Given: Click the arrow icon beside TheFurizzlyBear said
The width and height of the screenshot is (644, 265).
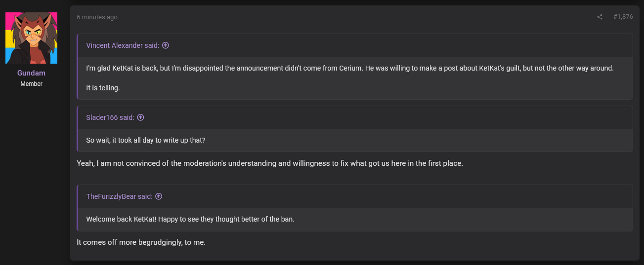Looking at the screenshot, I should click(159, 196).
